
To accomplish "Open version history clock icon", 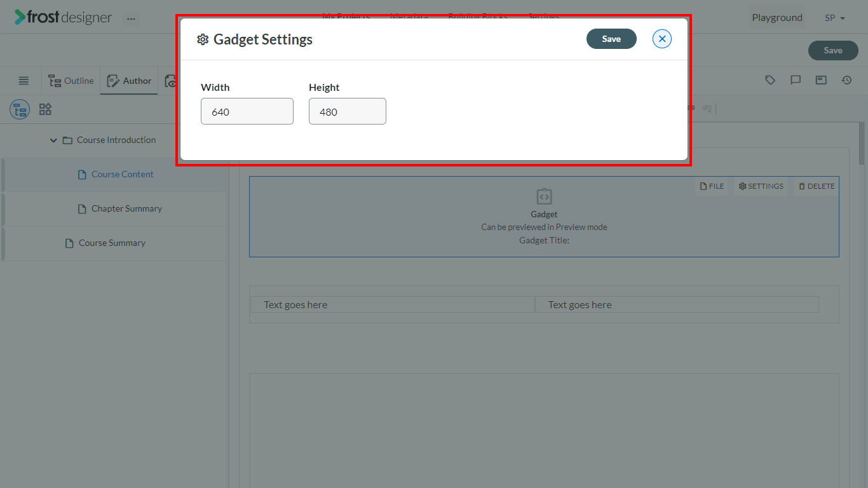I will (x=846, y=80).
